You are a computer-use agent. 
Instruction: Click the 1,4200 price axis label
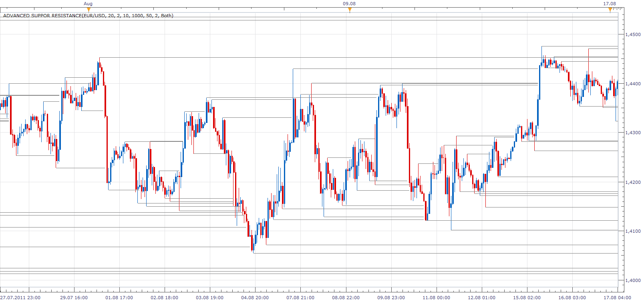633,182
